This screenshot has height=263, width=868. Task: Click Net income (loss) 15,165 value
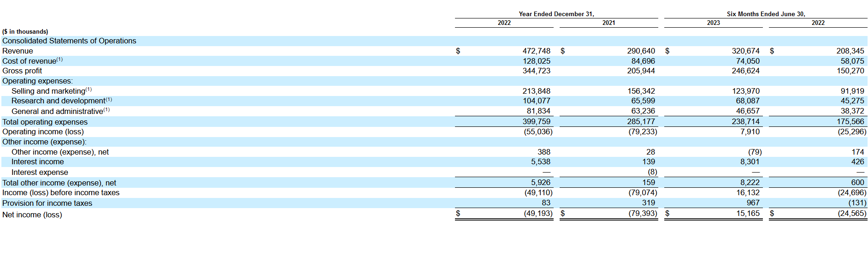pos(748,213)
